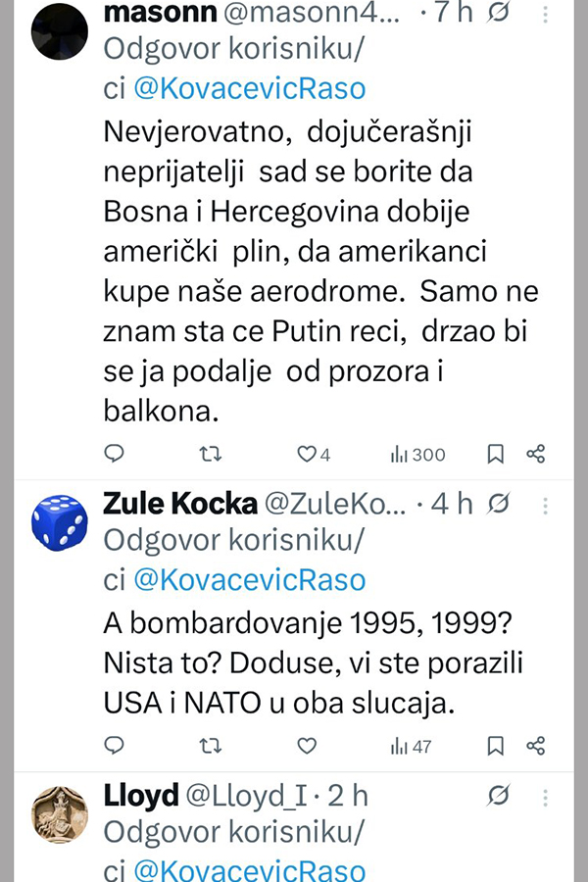This screenshot has width=588, height=882.
Task: Bookmark Zule Kocka's tweet
Action: click(x=496, y=746)
